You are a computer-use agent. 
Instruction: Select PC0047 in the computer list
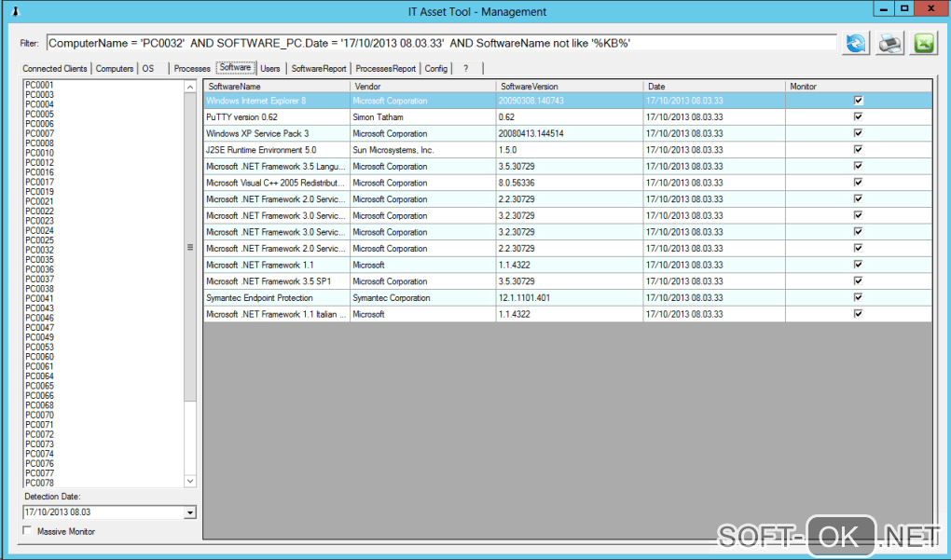pos(39,327)
